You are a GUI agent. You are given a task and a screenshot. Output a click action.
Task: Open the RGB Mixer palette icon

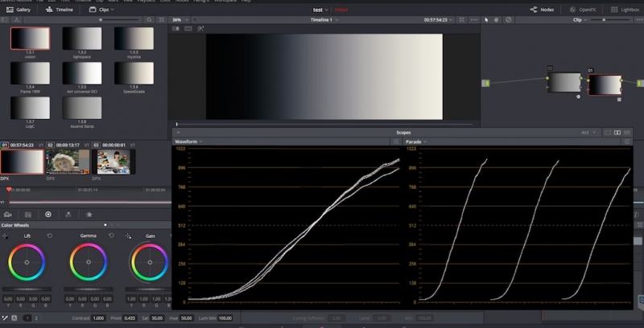pos(68,215)
